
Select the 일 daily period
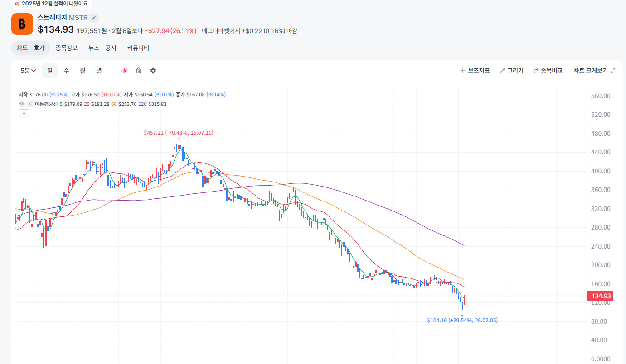(x=50, y=71)
